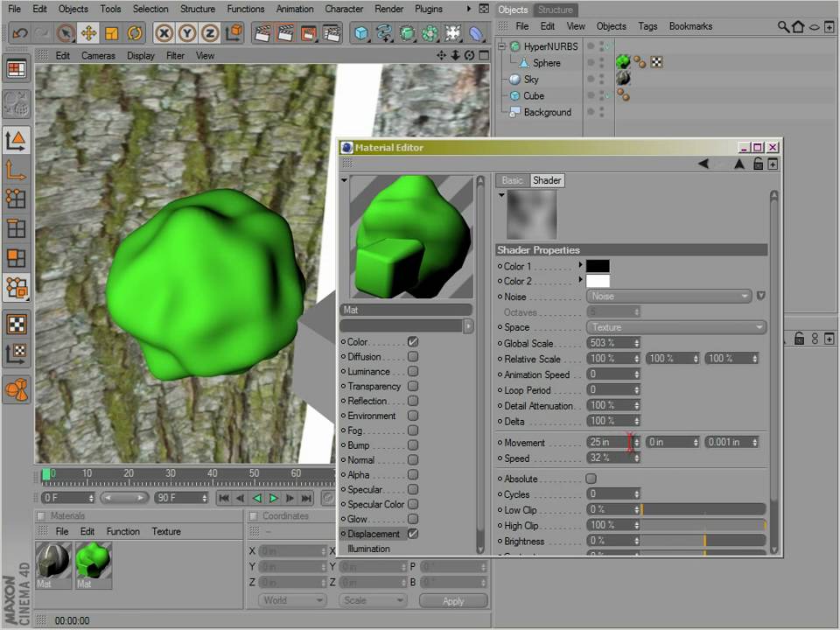Open Object Manager Tags menu
Image resolution: width=840 pixels, height=630 pixels.
647,26
